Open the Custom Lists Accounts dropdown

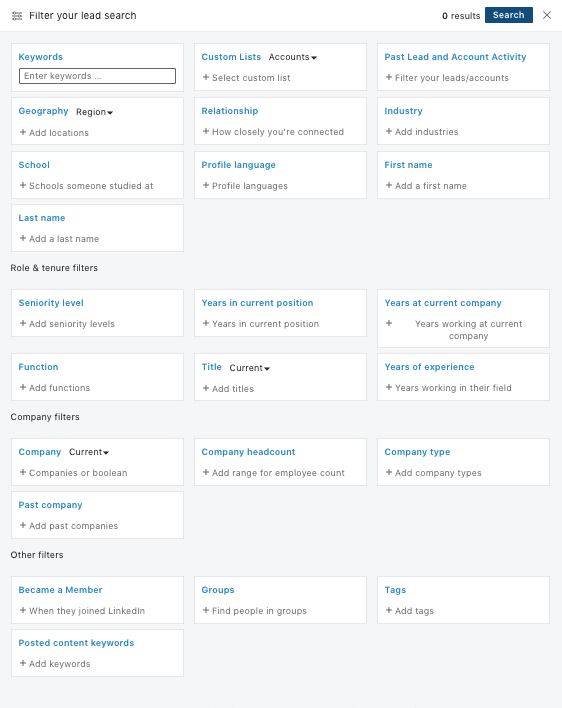(293, 57)
